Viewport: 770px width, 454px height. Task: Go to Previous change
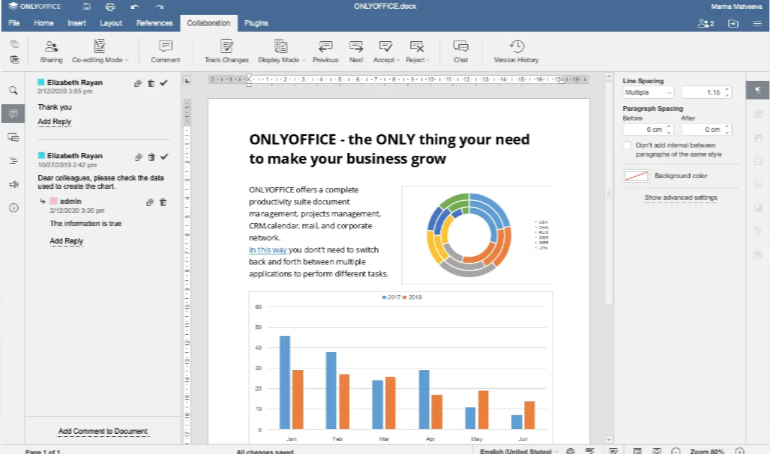pyautogui.click(x=326, y=52)
